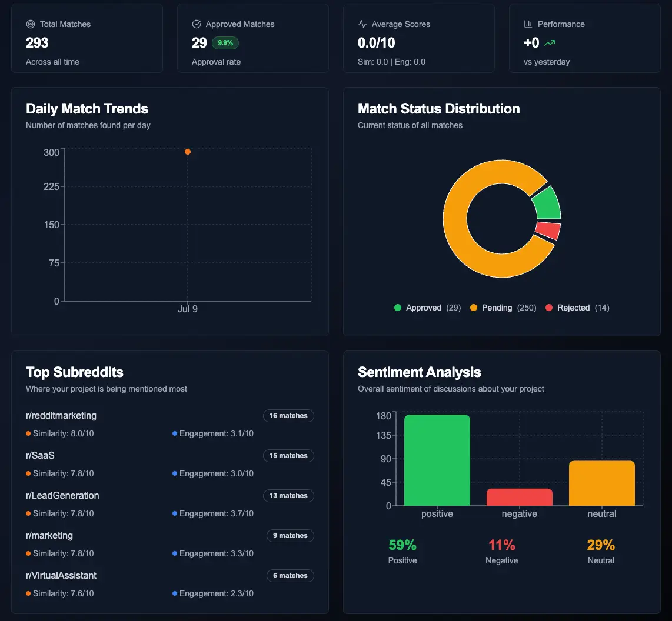Click the pulse icon beside Average Scores
This screenshot has width=672, height=621.
click(362, 24)
